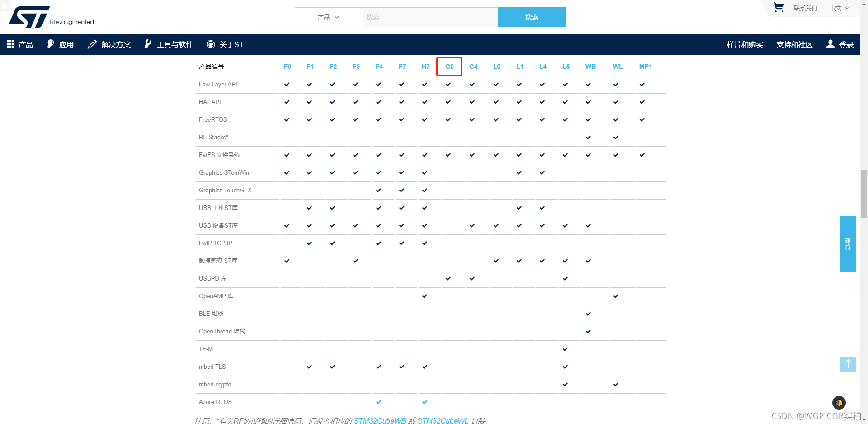The height and width of the screenshot is (424, 868).
Task: Click the Azure RTOS checkmark under H7
Action: coord(425,402)
